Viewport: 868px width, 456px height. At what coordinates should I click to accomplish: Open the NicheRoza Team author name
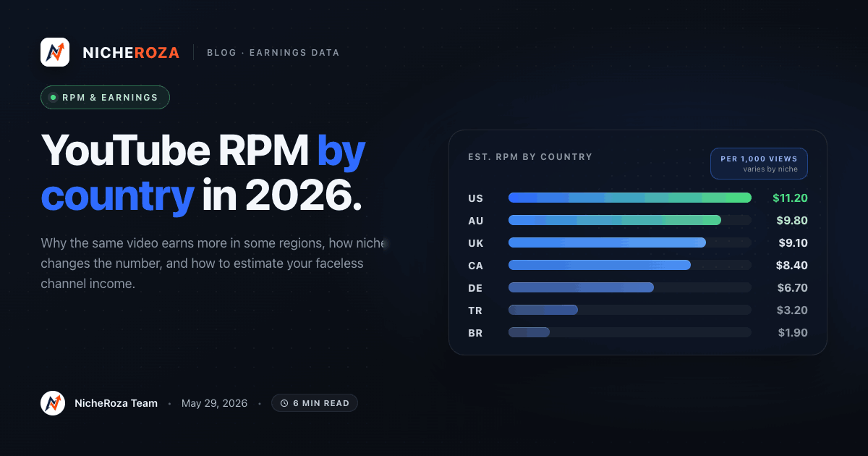pyautogui.click(x=116, y=403)
